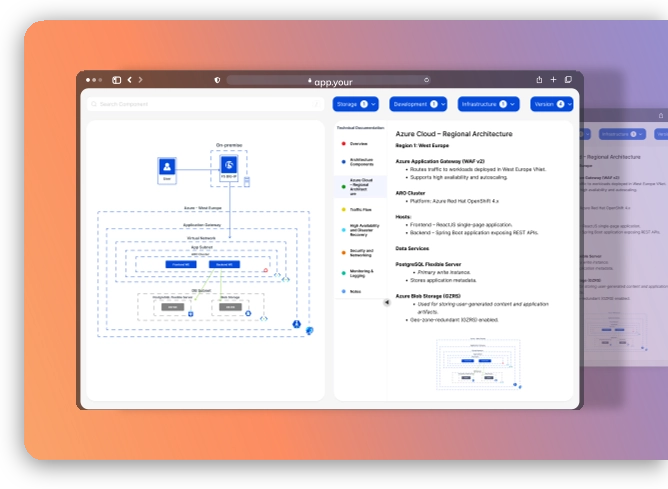Click the Virtual Network code-bracket icon
Screen dimensions: 668x489
tap(285, 279)
